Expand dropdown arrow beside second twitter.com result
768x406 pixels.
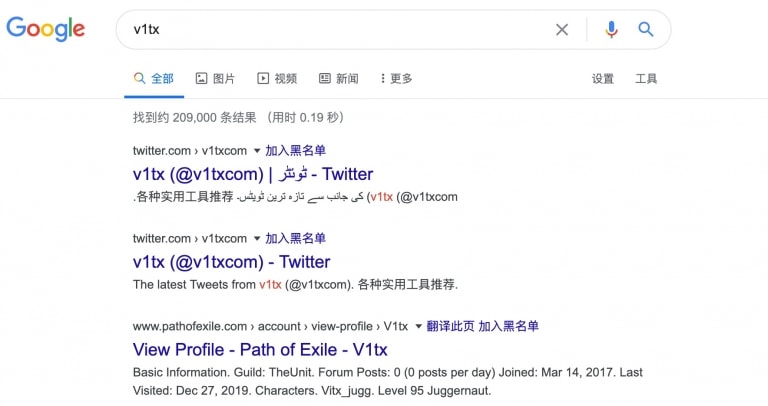257,239
